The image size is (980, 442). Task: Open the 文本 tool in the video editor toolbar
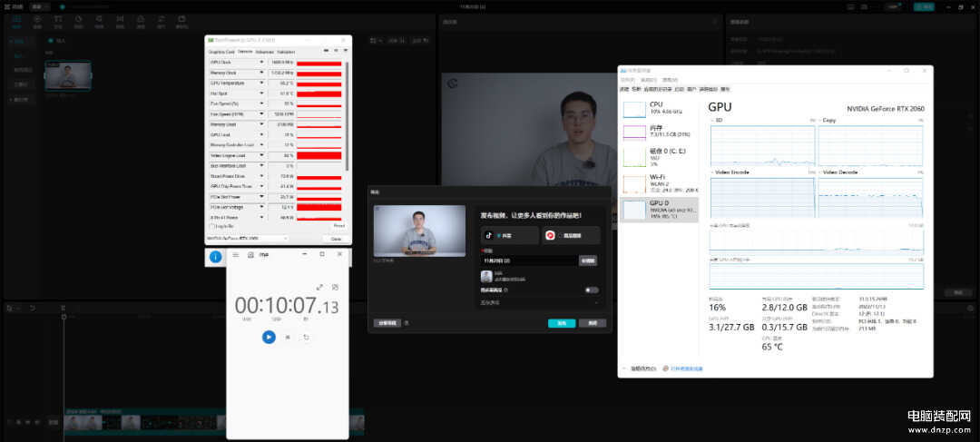58,22
